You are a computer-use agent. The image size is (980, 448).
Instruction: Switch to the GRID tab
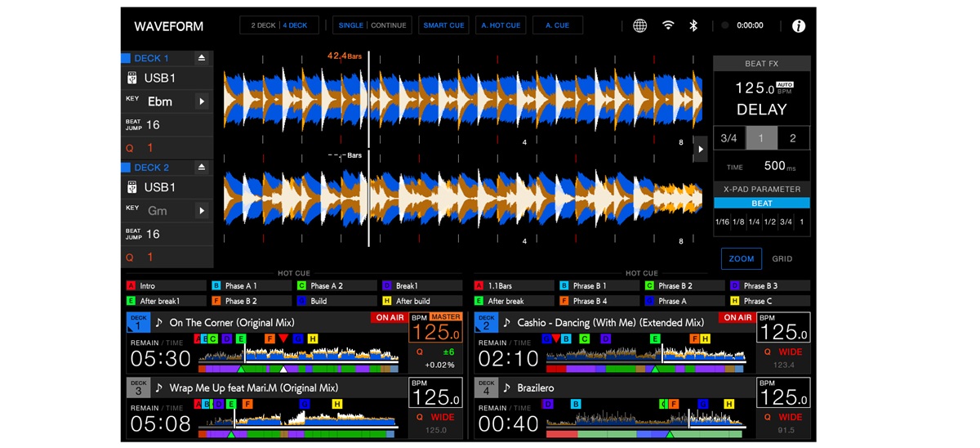[782, 258]
